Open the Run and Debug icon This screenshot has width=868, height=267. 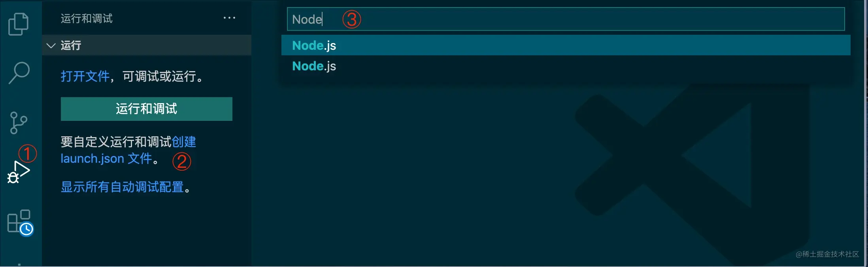point(19,172)
